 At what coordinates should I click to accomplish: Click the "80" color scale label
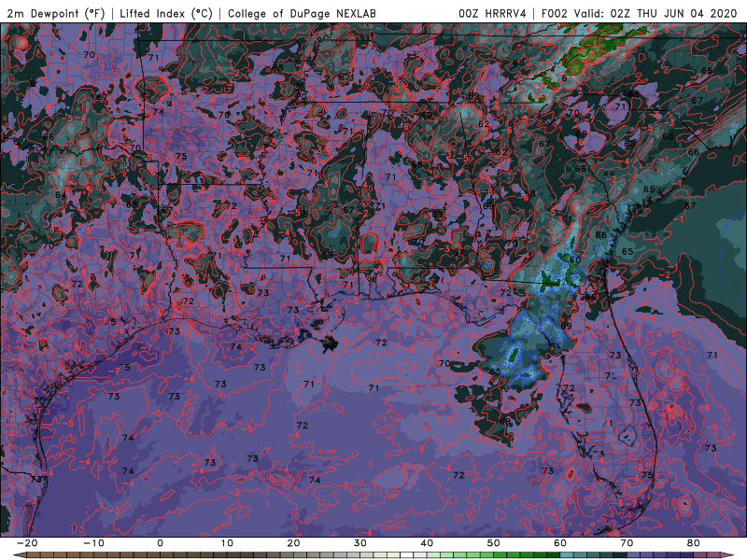tap(694, 543)
